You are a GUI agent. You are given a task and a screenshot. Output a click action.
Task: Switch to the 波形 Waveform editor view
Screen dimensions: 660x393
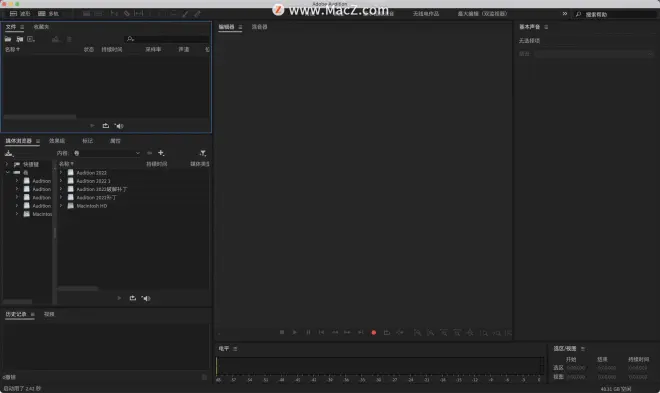click(20, 14)
